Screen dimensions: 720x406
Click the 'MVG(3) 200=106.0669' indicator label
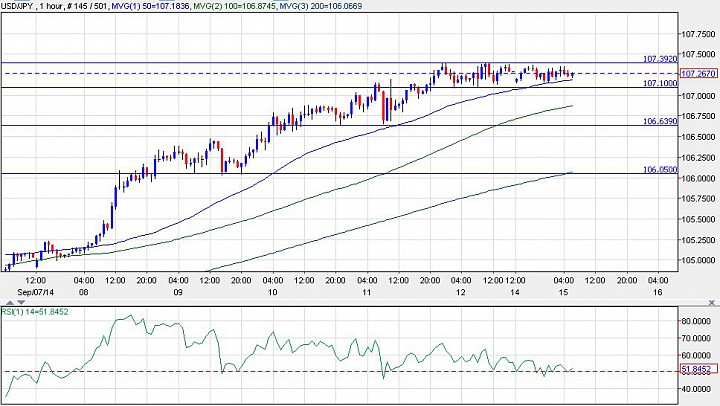coord(320,6)
